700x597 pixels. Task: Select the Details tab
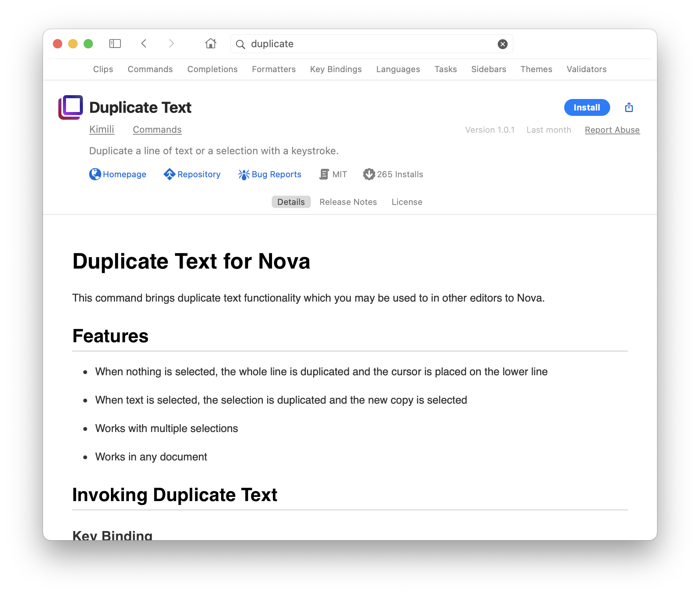coord(291,202)
